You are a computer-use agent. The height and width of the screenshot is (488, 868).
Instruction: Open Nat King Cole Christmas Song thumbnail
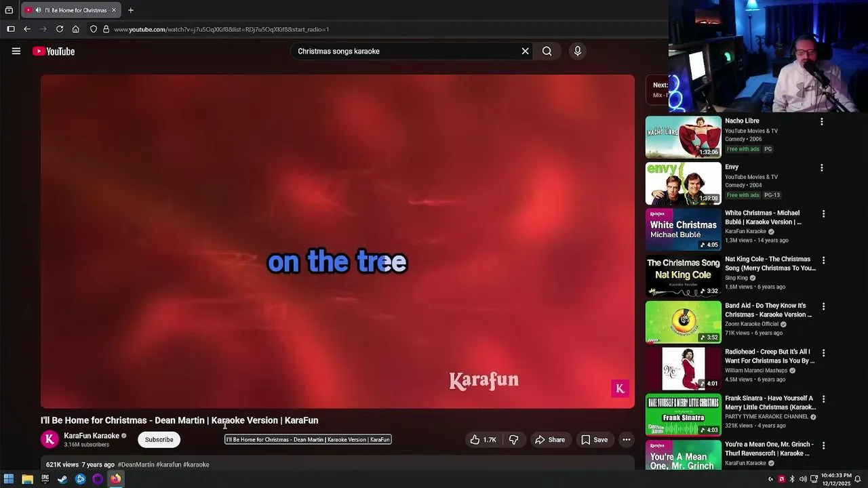coord(683,276)
